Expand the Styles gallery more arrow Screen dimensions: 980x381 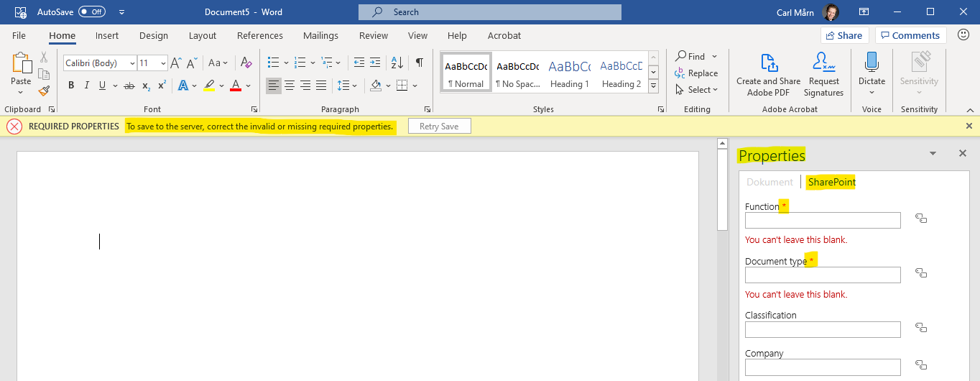coord(653,86)
